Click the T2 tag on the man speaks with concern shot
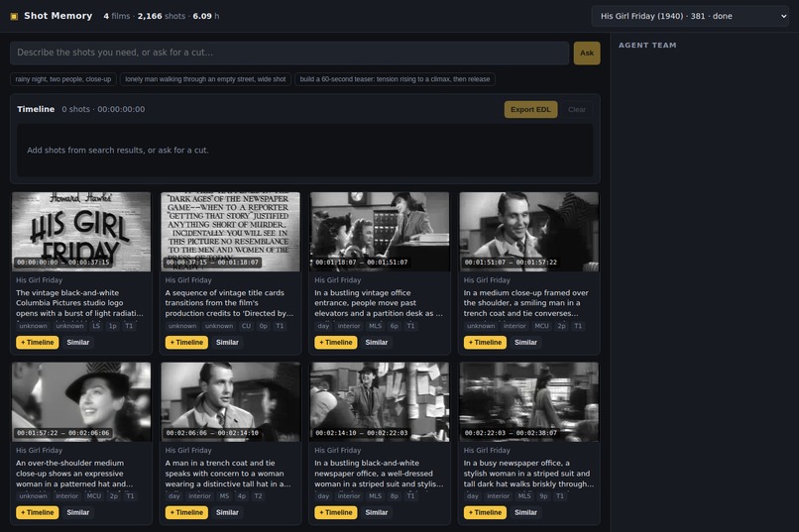This screenshot has width=799, height=532. (259, 496)
